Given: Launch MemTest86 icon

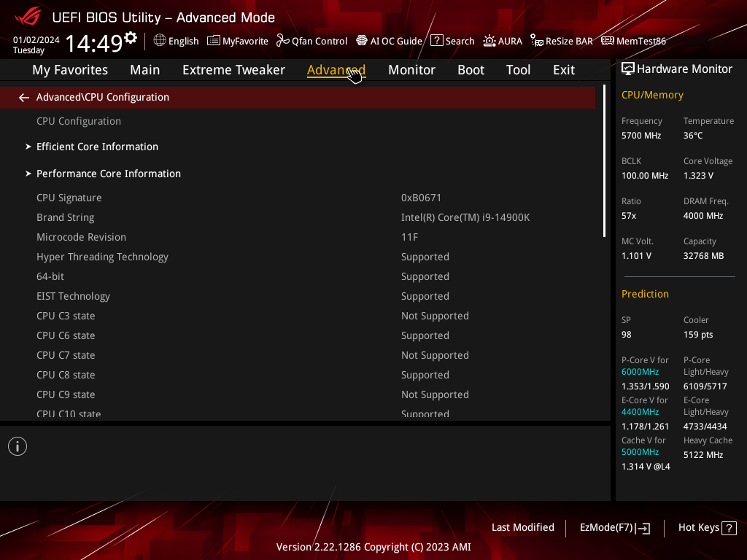Looking at the screenshot, I should [x=608, y=41].
